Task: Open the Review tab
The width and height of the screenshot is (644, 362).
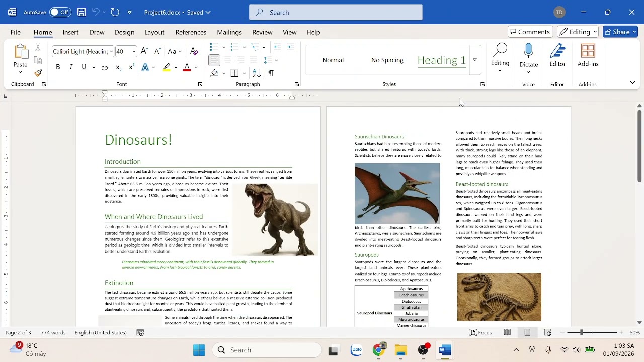Action: coord(262,32)
